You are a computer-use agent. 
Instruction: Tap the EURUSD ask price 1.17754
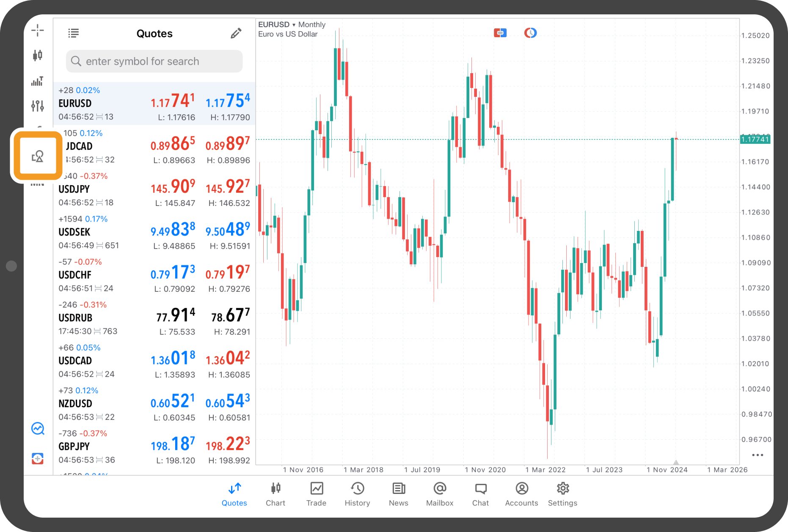[228, 101]
